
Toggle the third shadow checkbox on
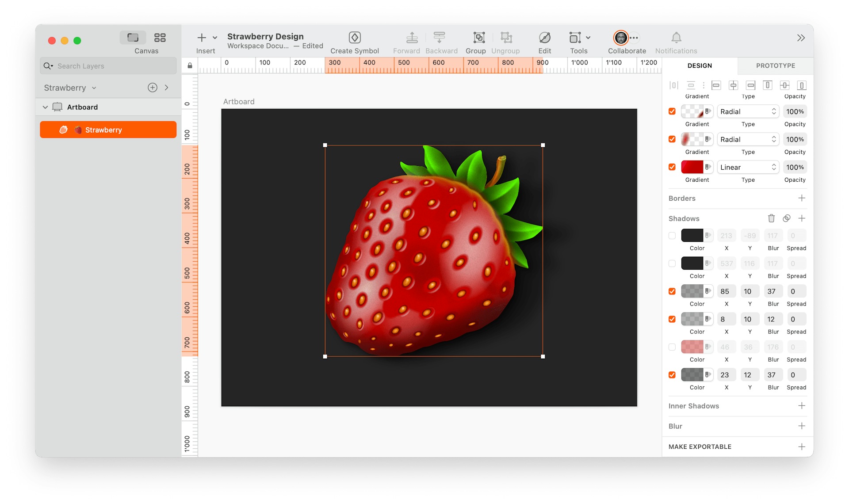point(672,291)
